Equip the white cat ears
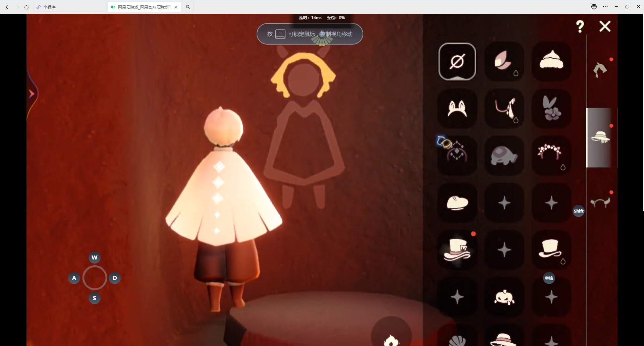 pos(457,109)
